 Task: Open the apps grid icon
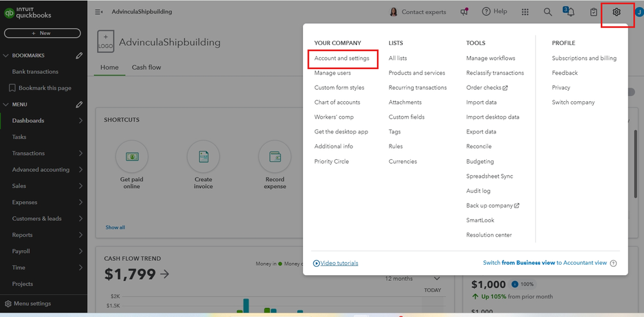point(525,12)
